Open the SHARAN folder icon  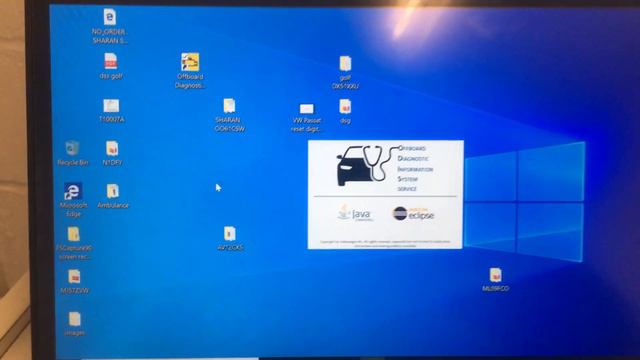tap(229, 106)
